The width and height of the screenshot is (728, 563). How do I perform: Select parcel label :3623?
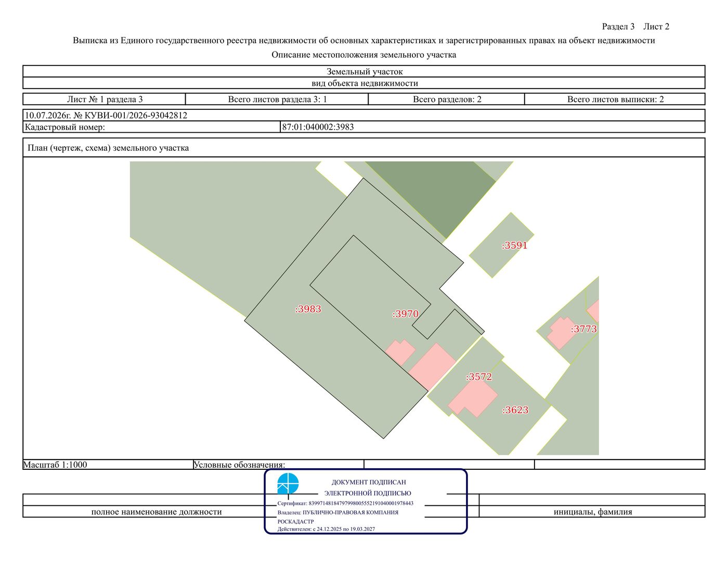515,410
